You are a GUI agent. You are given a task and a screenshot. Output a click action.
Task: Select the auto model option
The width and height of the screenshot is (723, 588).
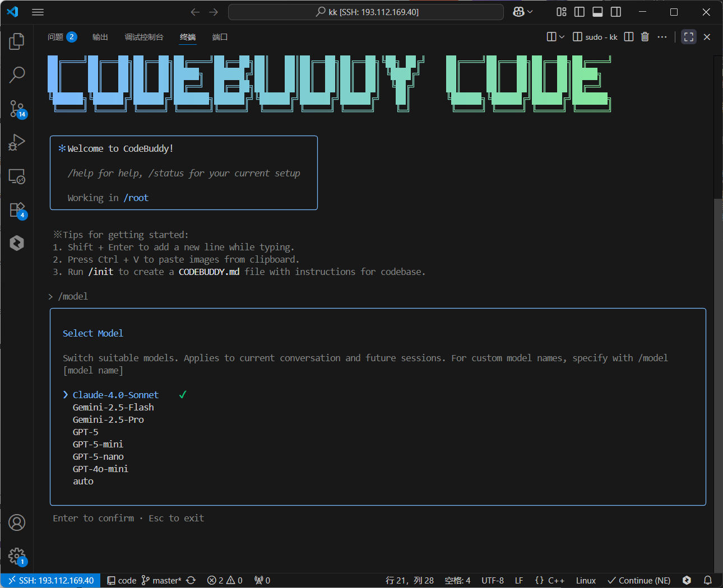[83, 481]
